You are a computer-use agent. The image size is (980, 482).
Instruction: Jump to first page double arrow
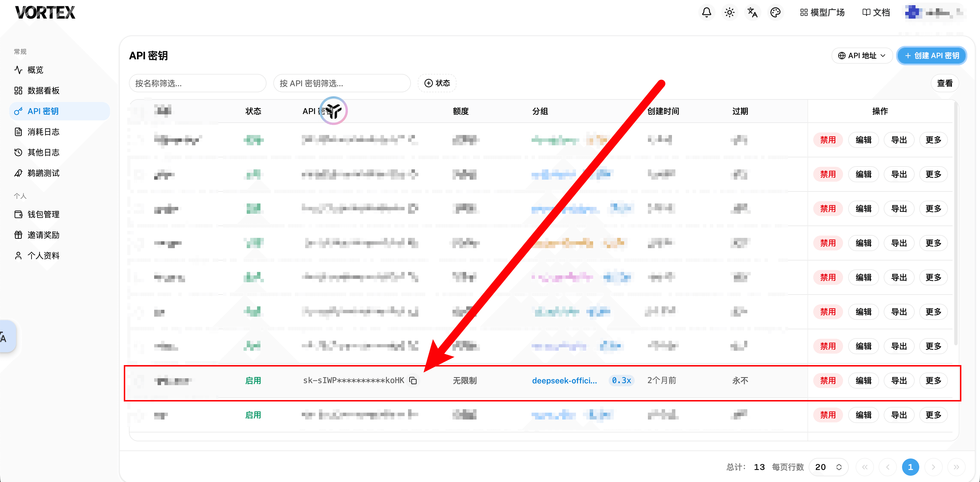865,467
